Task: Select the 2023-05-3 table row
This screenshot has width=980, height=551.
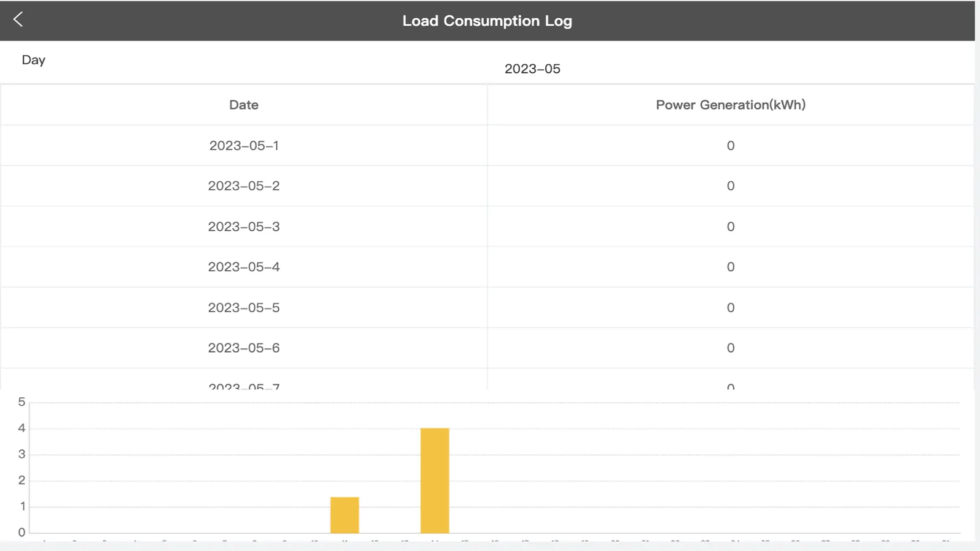Action: [x=243, y=226]
